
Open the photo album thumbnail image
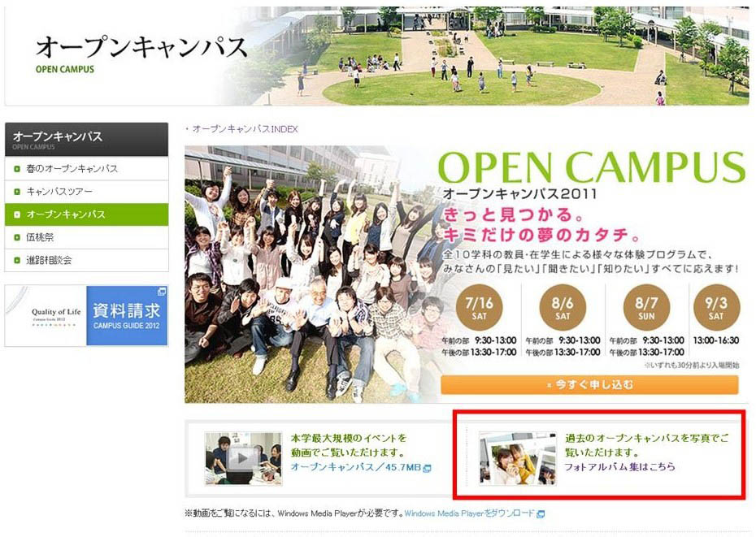tap(517, 459)
